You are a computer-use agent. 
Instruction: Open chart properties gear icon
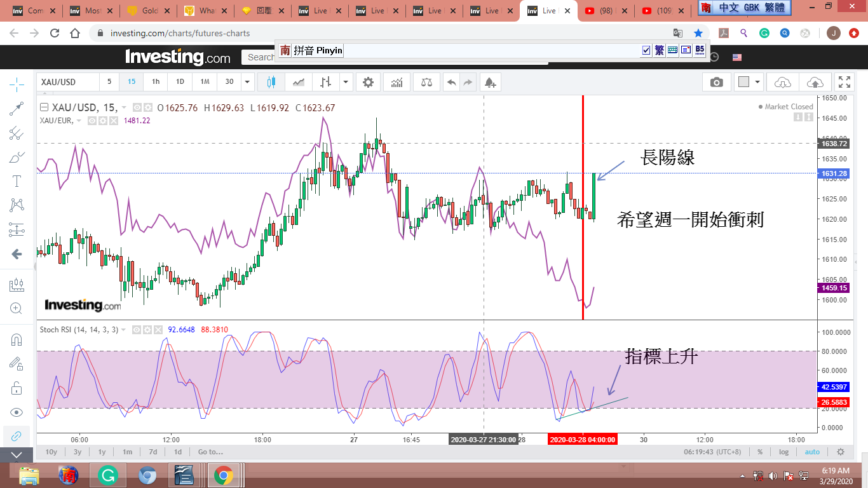click(x=368, y=82)
